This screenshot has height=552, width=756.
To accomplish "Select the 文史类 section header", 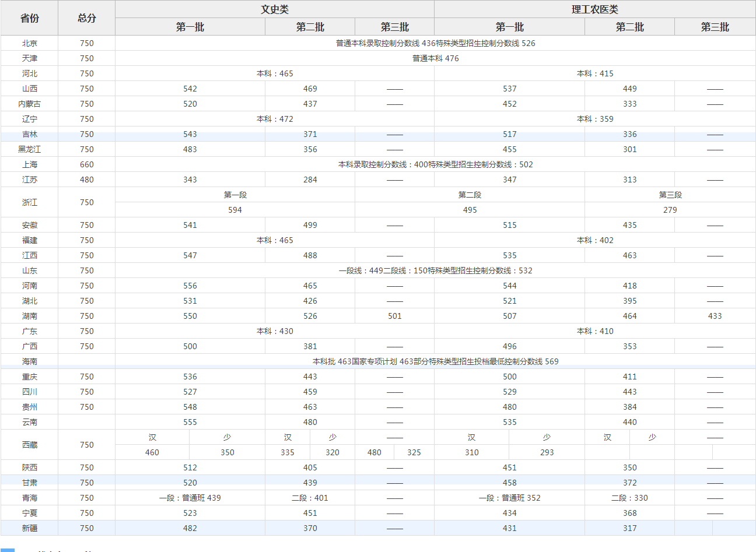I will (x=275, y=9).
